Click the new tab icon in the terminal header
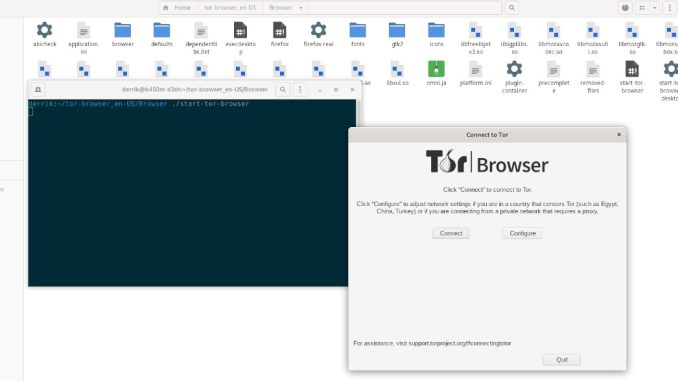The image size is (678, 381). point(38,90)
